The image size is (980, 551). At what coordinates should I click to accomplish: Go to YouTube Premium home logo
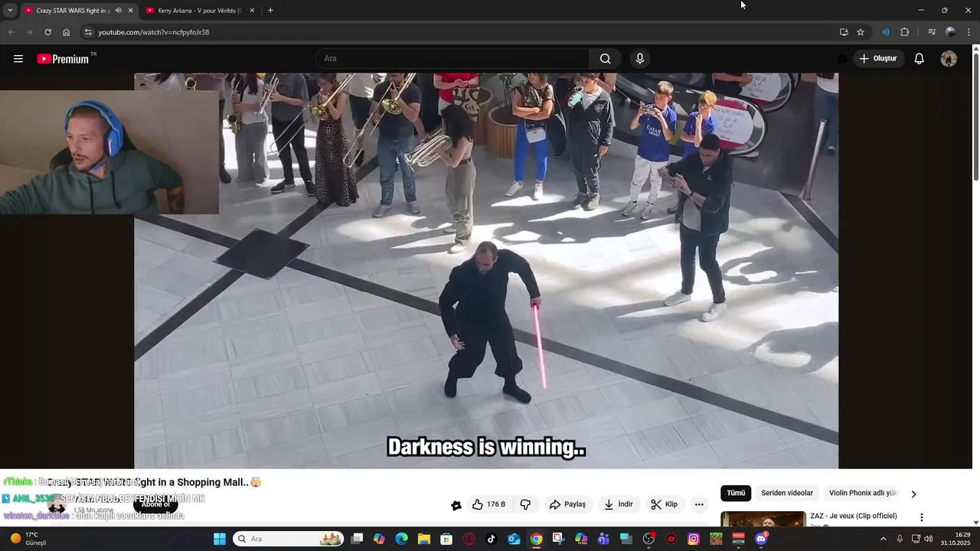[63, 59]
